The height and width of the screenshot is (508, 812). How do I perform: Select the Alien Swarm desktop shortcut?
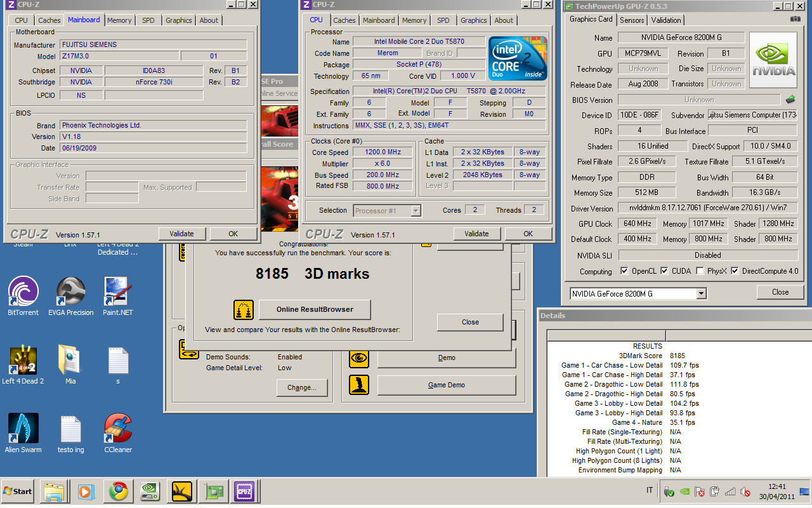[23, 434]
